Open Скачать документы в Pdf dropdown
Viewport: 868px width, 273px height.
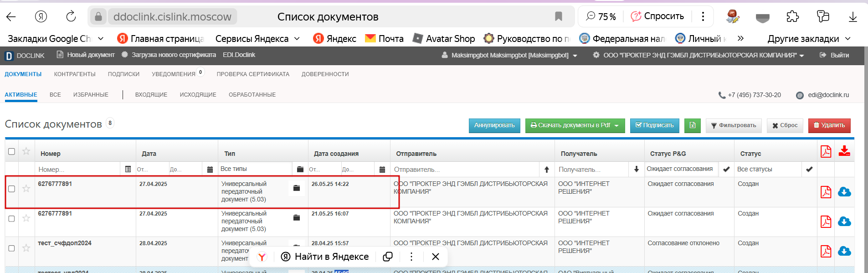click(x=575, y=125)
